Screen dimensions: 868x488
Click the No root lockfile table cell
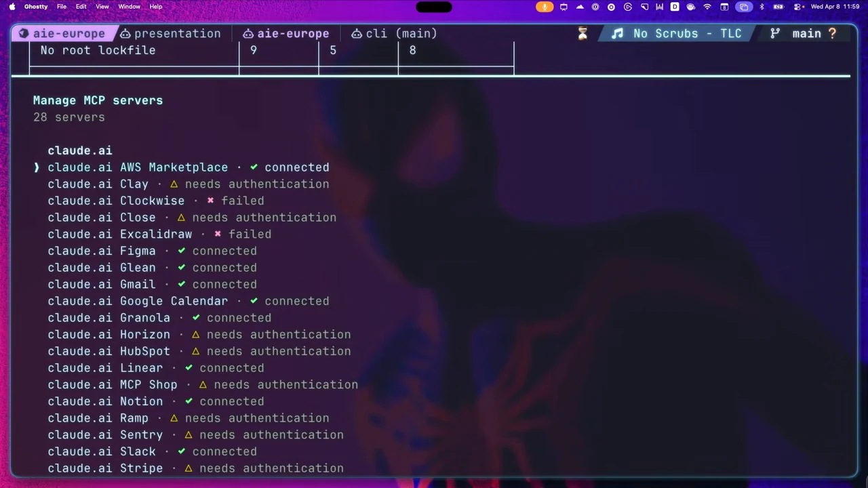pos(98,50)
